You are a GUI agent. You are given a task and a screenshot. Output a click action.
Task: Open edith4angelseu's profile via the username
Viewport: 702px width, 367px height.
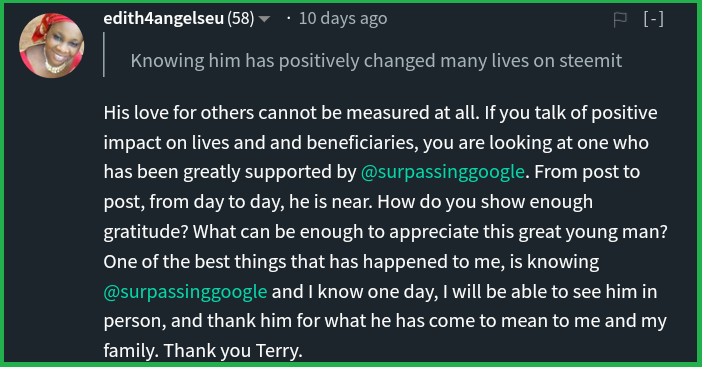[x=163, y=18]
